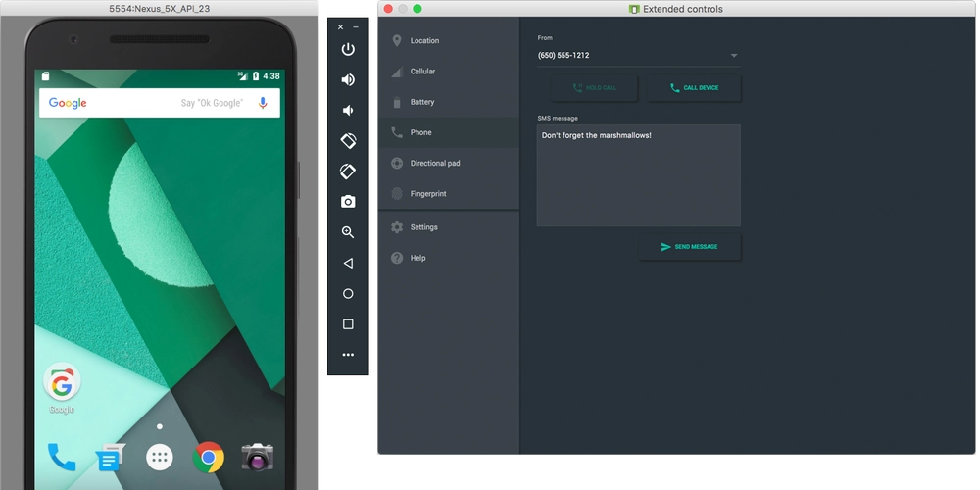The image size is (980, 490).
Task: Tap the Google voice search microphone
Action: (x=263, y=103)
